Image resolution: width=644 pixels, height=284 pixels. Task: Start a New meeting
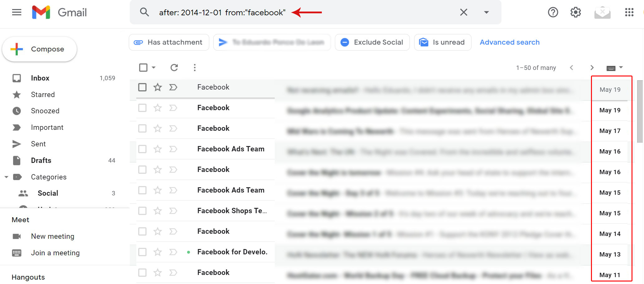click(x=52, y=236)
